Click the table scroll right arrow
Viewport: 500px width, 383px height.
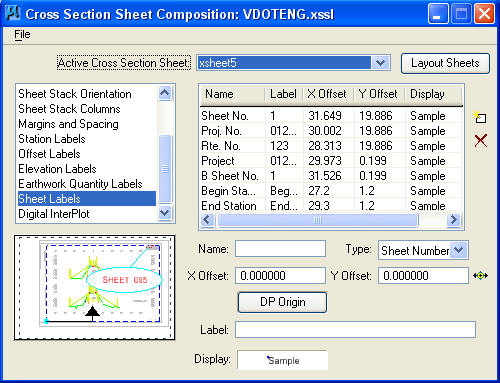454,220
